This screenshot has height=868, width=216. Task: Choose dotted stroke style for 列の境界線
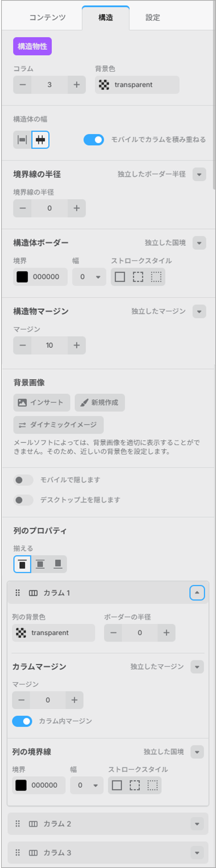point(152,785)
